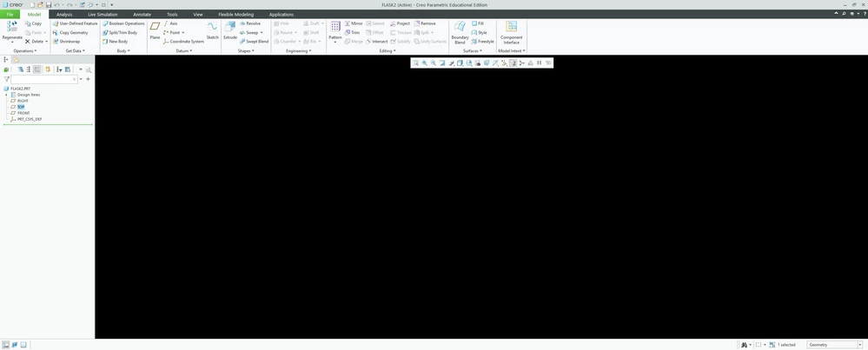The width and height of the screenshot is (868, 350).
Task: Insert a Coordinate System
Action: 183,42
